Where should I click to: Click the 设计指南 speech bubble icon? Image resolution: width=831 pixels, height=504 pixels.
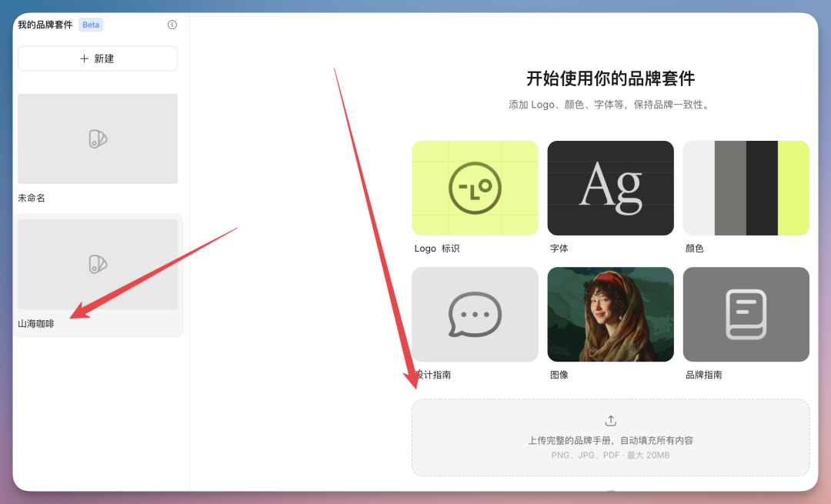[475, 314]
